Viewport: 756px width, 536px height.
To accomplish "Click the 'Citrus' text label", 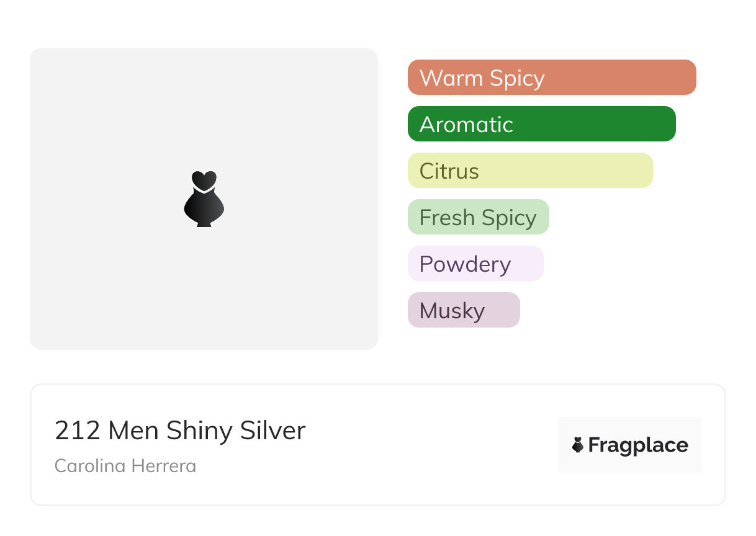I will 449,171.
